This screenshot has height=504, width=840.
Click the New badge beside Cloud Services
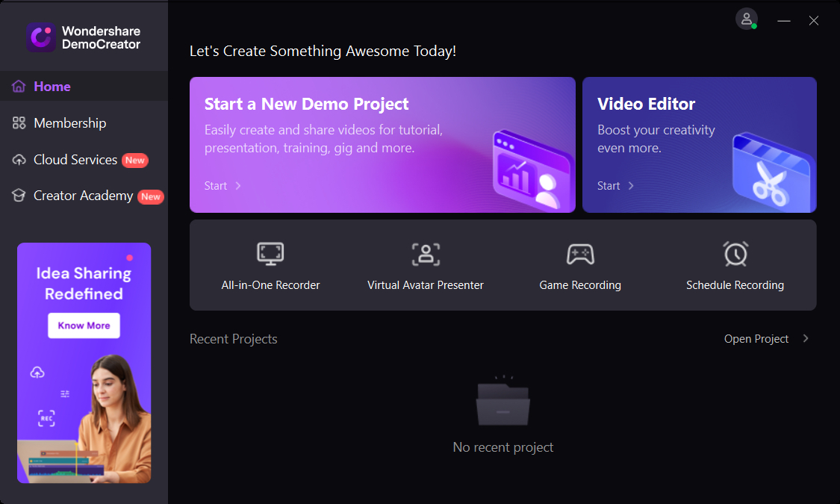click(135, 160)
